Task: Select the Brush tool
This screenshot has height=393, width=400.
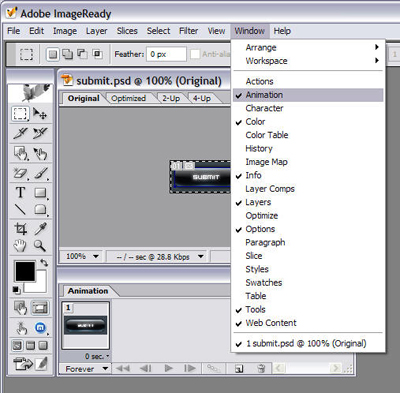Action: 41,173
